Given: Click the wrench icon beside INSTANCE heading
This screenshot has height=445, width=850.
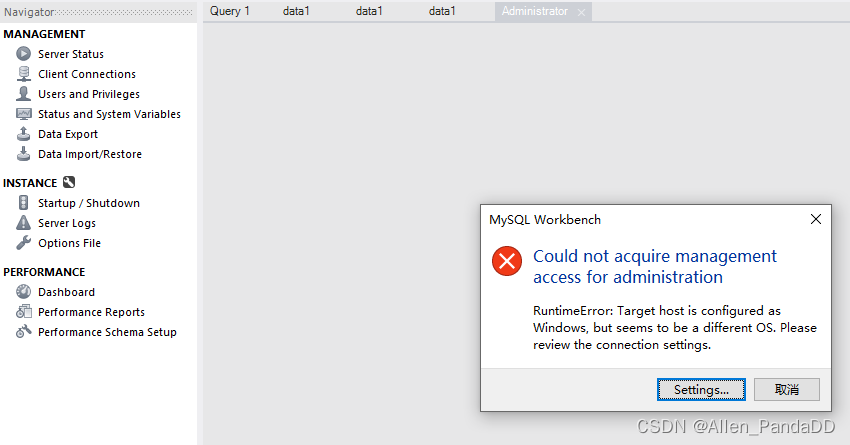Looking at the screenshot, I should (x=69, y=182).
